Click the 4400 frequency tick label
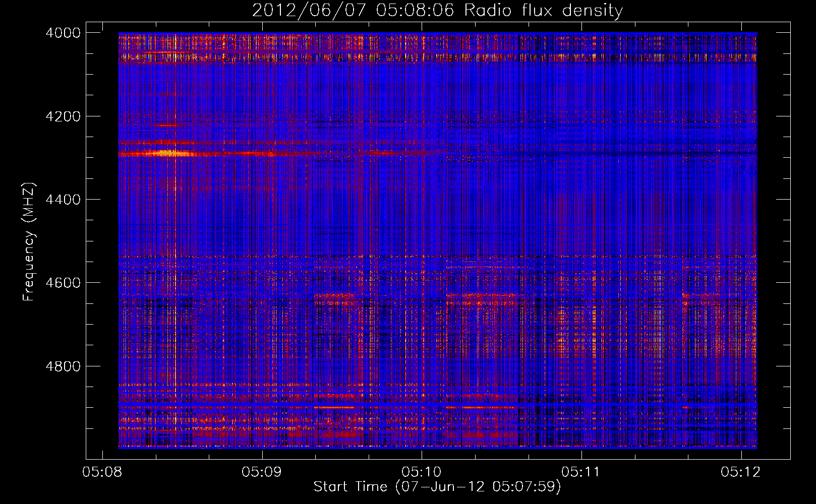816x504 pixels. coord(63,200)
